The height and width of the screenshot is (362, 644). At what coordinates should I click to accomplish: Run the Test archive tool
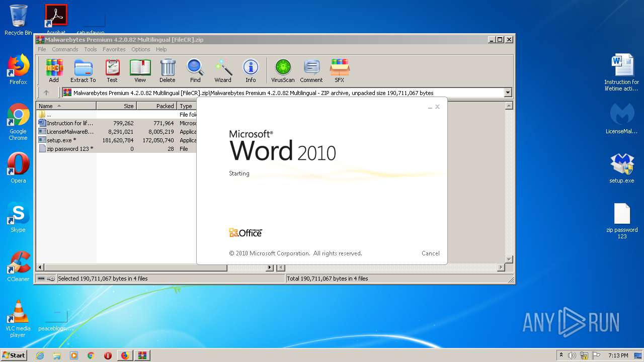point(112,70)
